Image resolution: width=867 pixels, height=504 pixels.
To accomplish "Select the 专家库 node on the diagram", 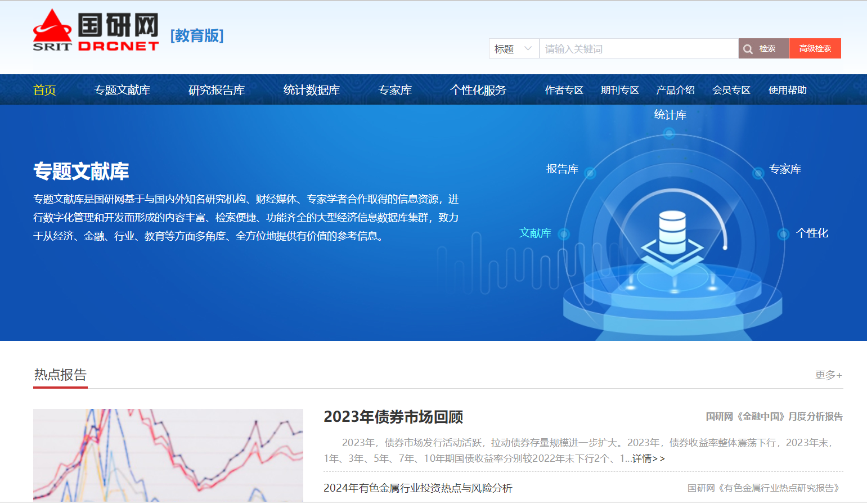I will pyautogui.click(x=758, y=173).
